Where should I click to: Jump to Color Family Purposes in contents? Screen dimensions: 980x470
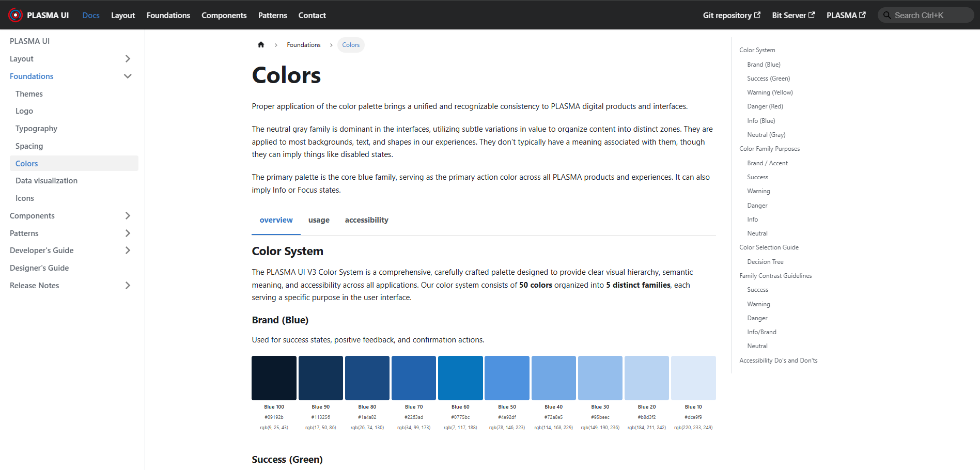click(770, 149)
